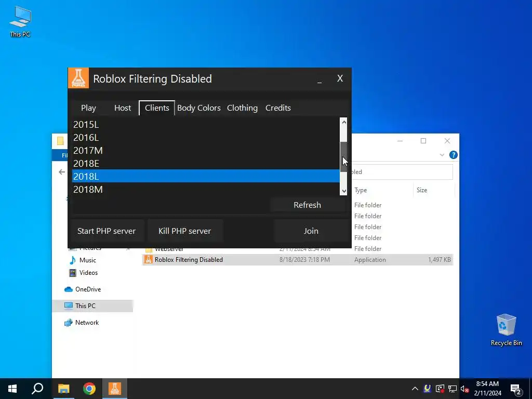
Task: Switch to the Body Colors tab
Action: coord(199,108)
